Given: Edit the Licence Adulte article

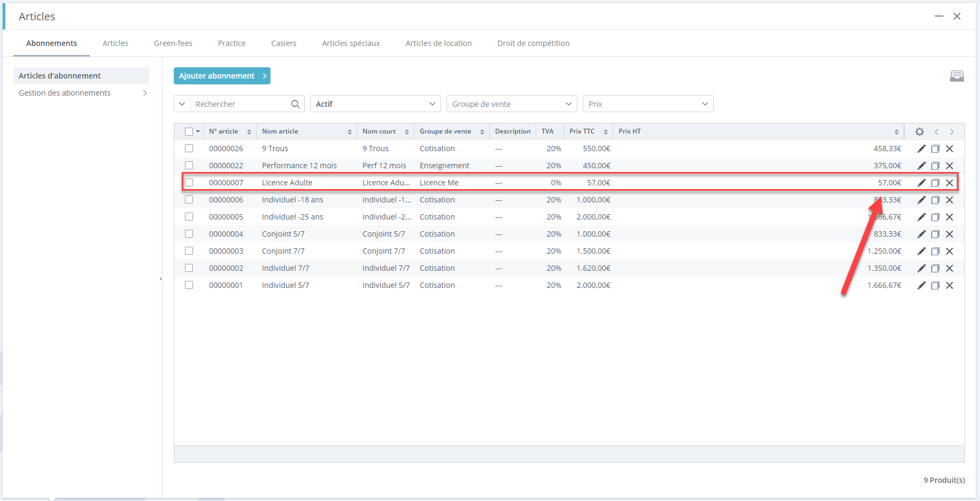Looking at the screenshot, I should click(x=921, y=183).
